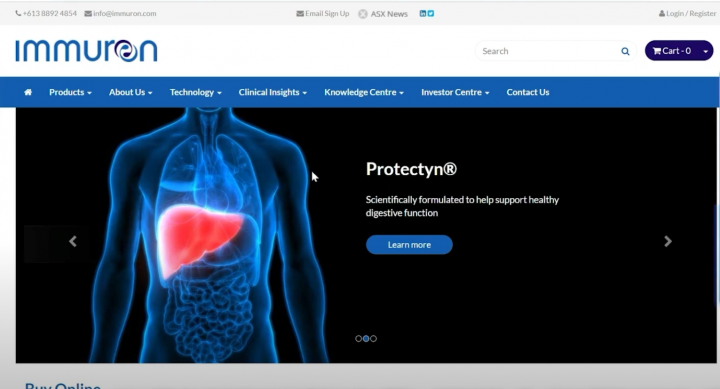Click the home icon in navigation bar
720x389 pixels.
(x=28, y=92)
